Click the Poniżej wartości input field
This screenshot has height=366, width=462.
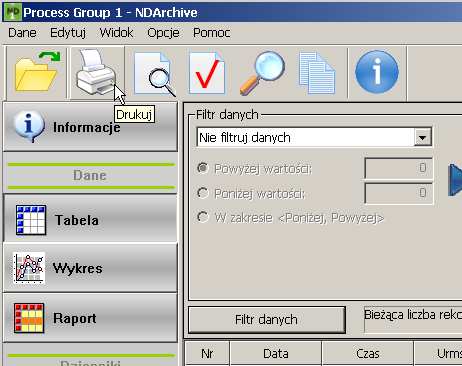point(399,193)
